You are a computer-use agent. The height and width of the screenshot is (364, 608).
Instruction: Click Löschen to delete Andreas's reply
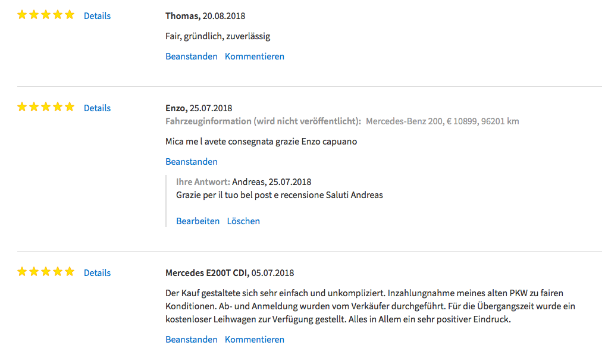pyautogui.click(x=243, y=221)
